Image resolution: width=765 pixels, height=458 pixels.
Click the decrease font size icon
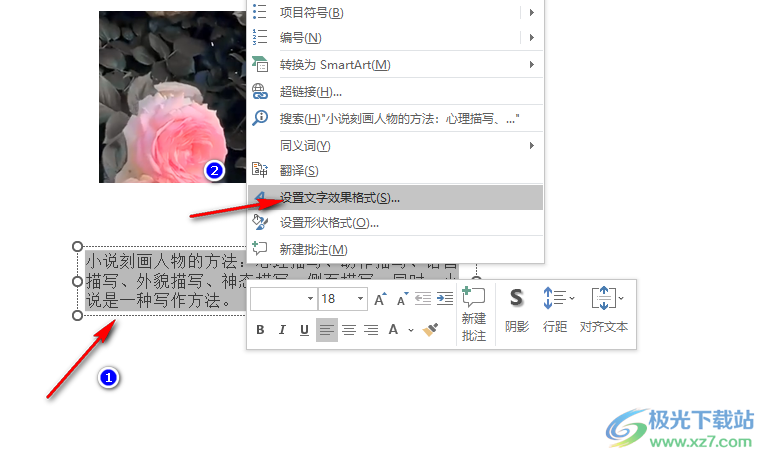click(401, 299)
